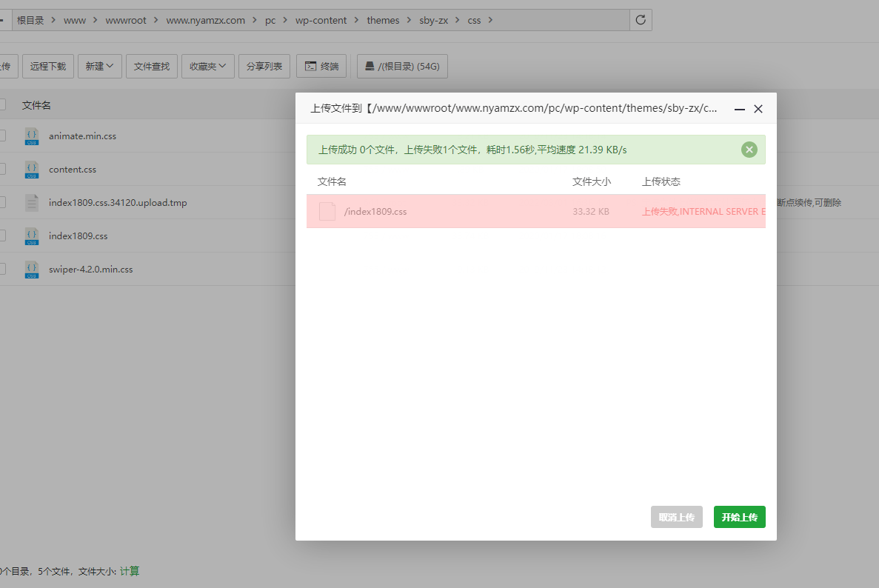Screen dimensions: 879x588
Task: Click the upload dialog title path
Action: point(514,108)
